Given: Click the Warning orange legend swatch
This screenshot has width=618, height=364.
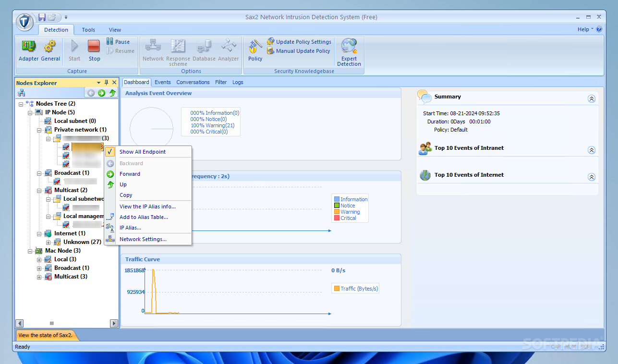Looking at the screenshot, I should point(337,212).
